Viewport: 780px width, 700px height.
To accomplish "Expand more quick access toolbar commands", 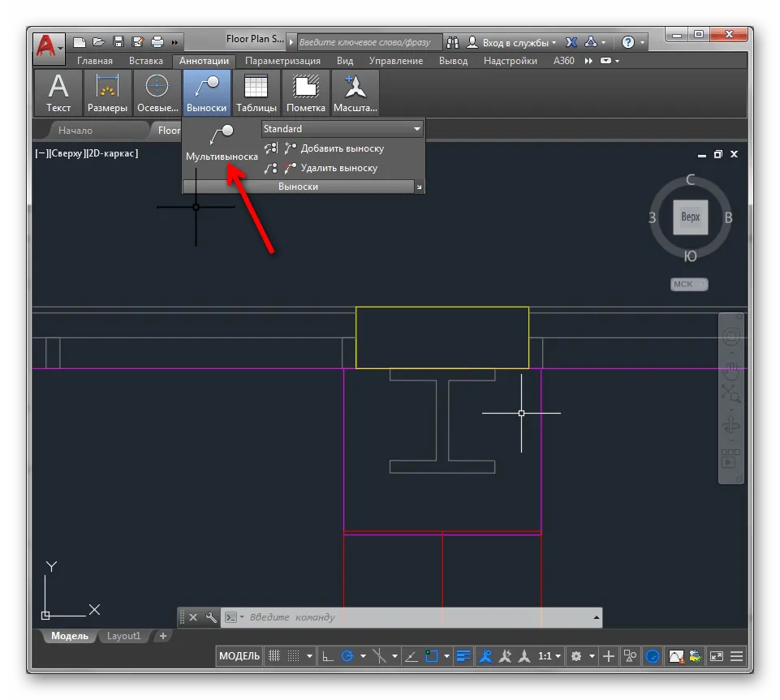I will 175,43.
